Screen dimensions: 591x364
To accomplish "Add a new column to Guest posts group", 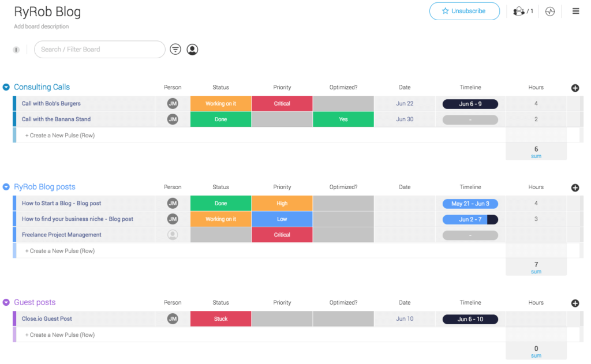I will click(x=575, y=303).
